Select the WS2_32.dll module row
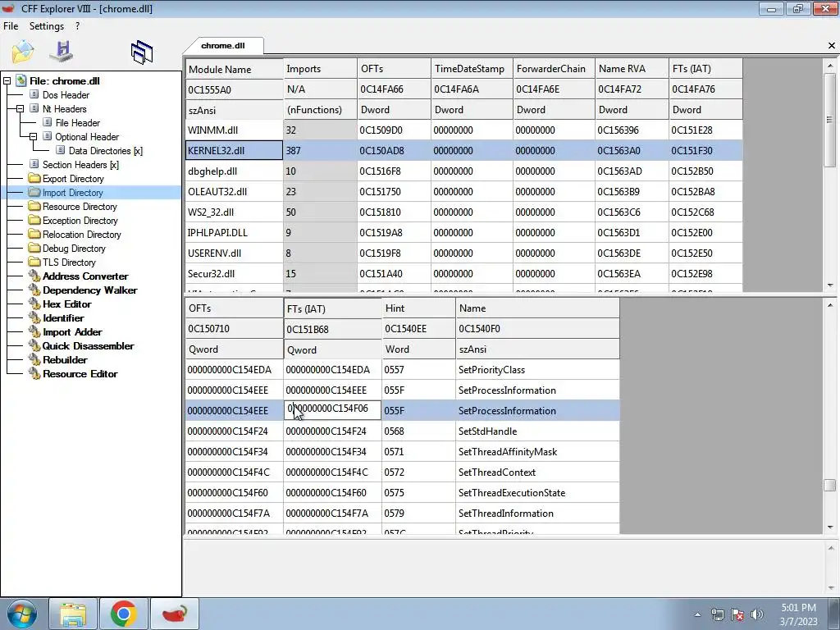 (464, 212)
